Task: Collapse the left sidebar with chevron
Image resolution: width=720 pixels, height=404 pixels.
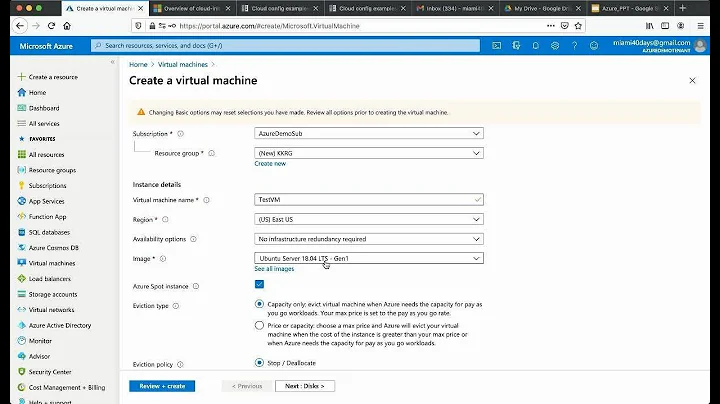Action: click(112, 62)
